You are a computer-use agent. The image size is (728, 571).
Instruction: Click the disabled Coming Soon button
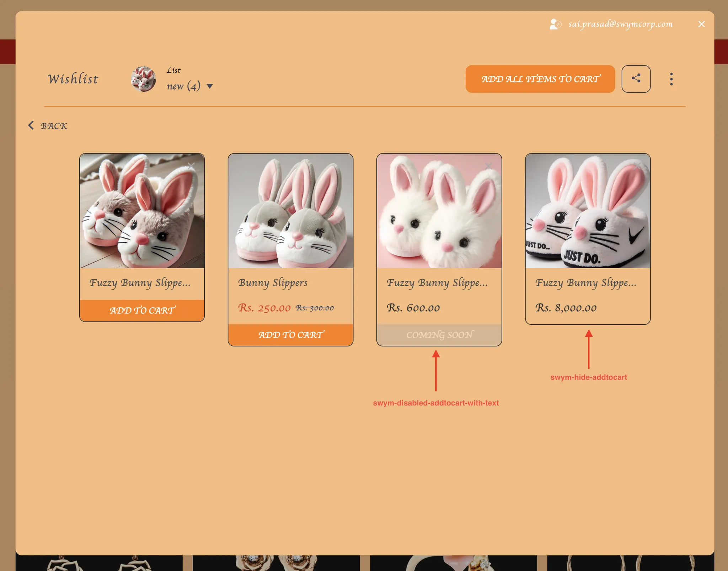(439, 335)
